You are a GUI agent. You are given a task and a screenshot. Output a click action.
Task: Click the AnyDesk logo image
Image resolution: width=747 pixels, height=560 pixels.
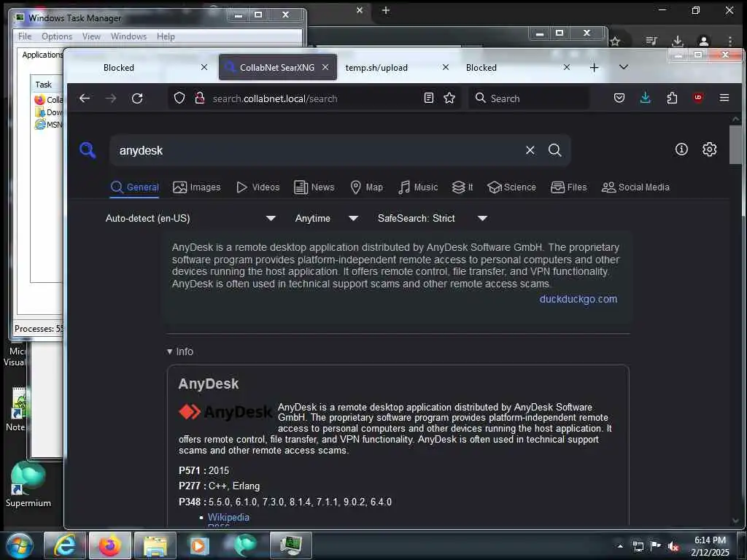(225, 412)
